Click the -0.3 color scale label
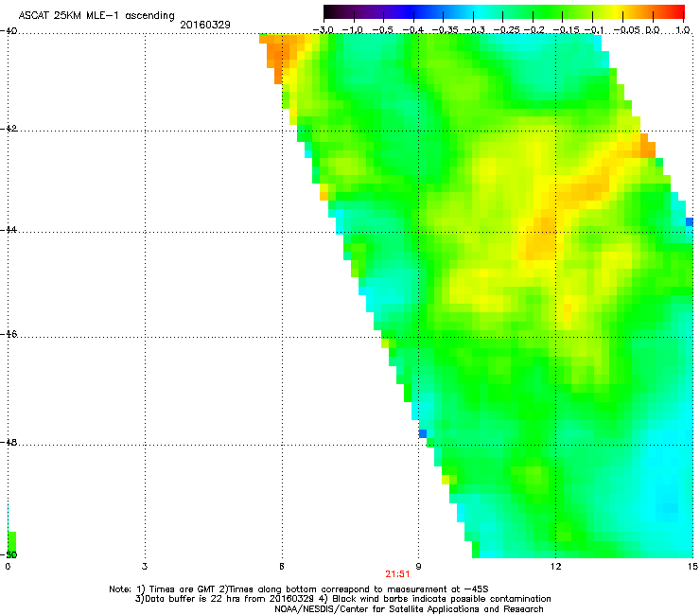Image resolution: width=700 pixels, height=615 pixels. pyautogui.click(x=474, y=30)
